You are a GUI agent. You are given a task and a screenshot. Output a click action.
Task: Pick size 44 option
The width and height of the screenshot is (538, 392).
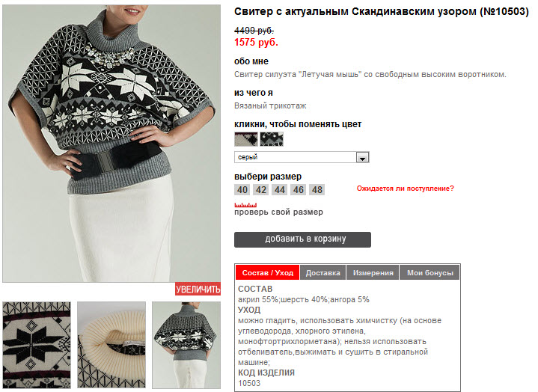click(280, 190)
